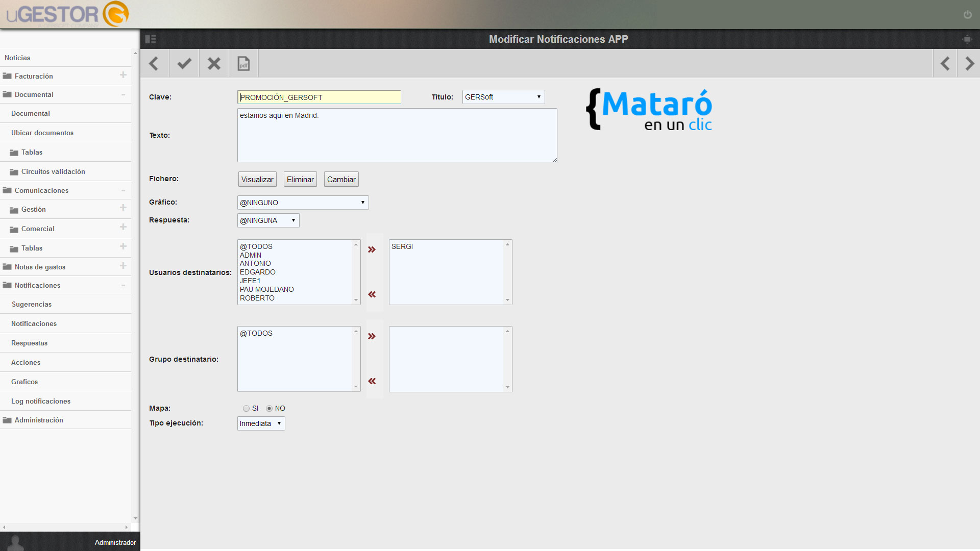Select SERGI in selected users list
The image size is (980, 551).
pos(402,246)
